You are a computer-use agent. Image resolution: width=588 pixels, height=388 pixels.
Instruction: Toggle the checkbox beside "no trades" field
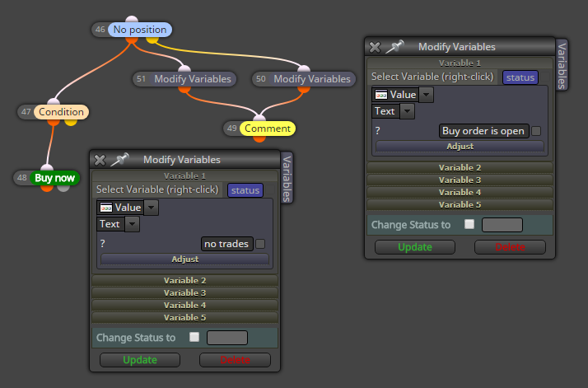click(260, 244)
